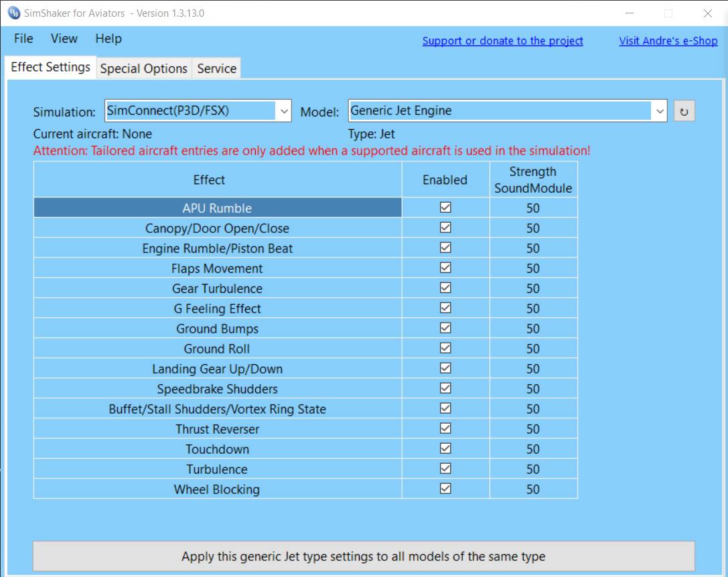Switch to Effect Settings tab
The width and height of the screenshot is (728, 577).
click(51, 68)
